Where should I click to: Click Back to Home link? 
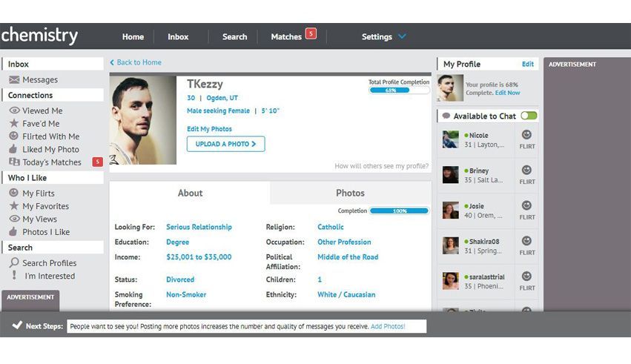(x=136, y=62)
